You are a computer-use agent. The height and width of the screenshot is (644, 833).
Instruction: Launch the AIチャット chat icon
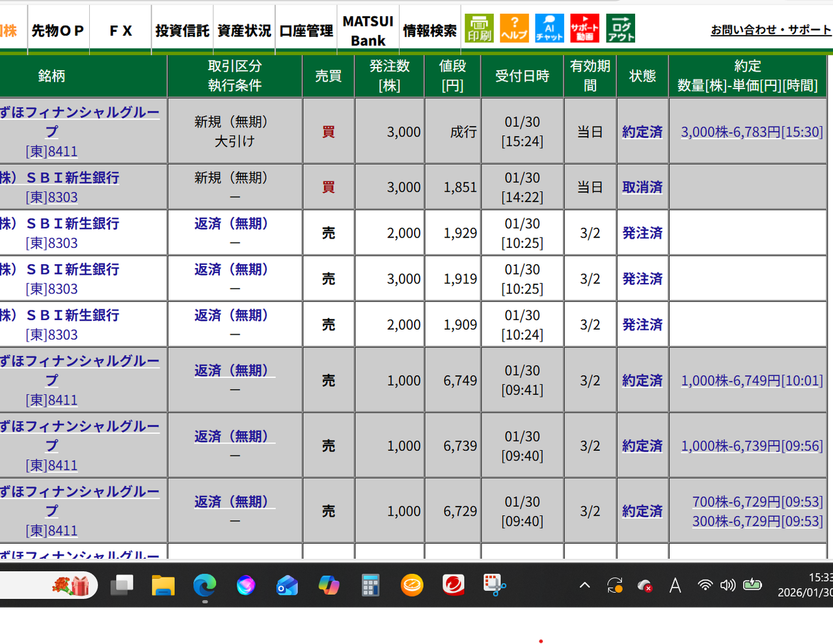pyautogui.click(x=549, y=28)
